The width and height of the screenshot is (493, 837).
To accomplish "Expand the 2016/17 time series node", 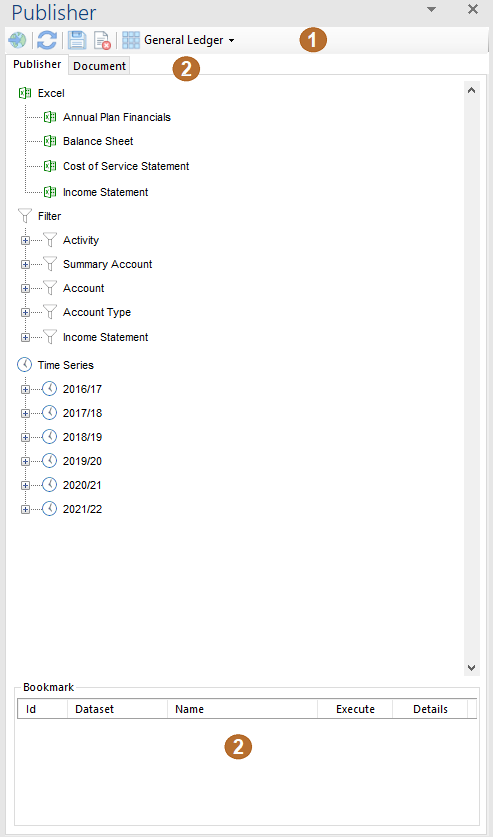I will (x=25, y=389).
